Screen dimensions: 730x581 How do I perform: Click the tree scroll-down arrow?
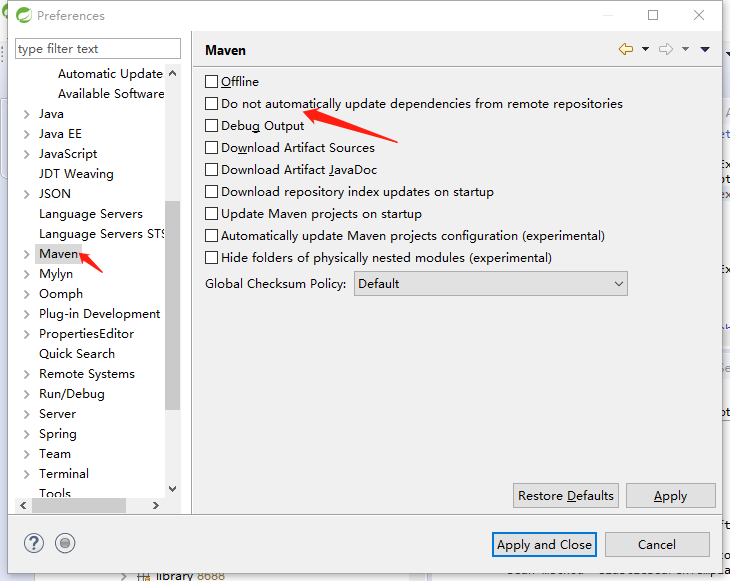172,489
